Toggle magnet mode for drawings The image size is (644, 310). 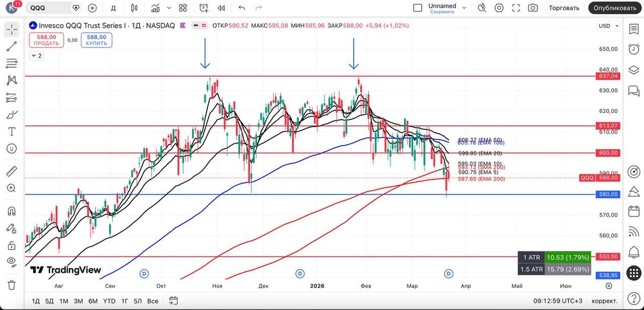(11, 211)
